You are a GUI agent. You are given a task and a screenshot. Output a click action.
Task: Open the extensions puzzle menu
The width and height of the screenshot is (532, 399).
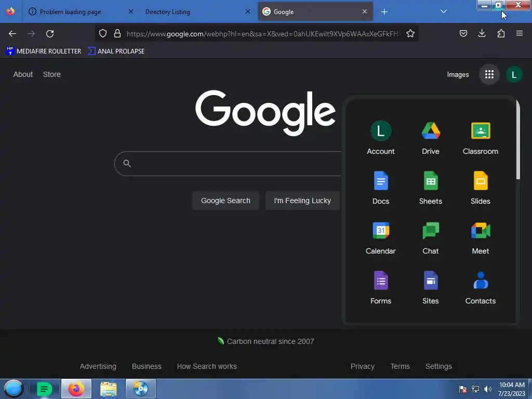click(501, 33)
